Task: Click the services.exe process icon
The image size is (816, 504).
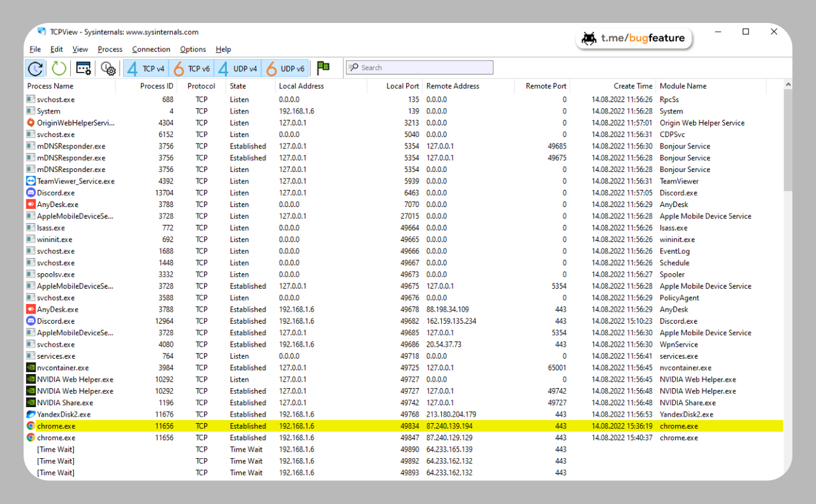Action: coord(31,356)
